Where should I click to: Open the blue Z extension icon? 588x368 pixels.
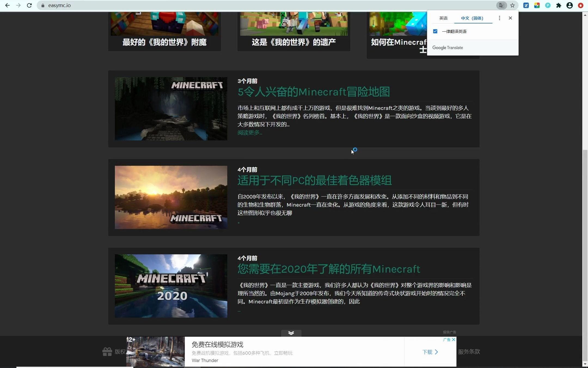click(526, 5)
